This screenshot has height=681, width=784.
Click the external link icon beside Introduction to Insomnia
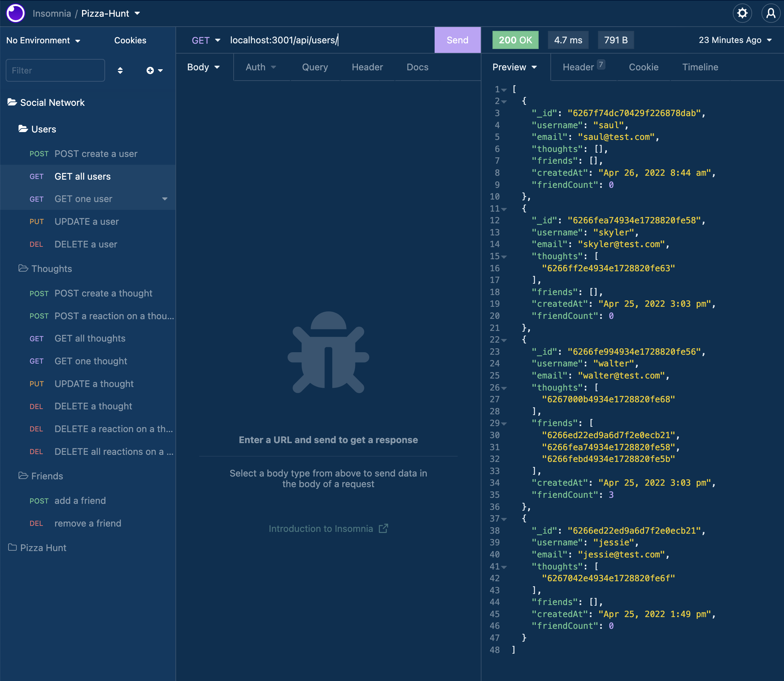[383, 528]
